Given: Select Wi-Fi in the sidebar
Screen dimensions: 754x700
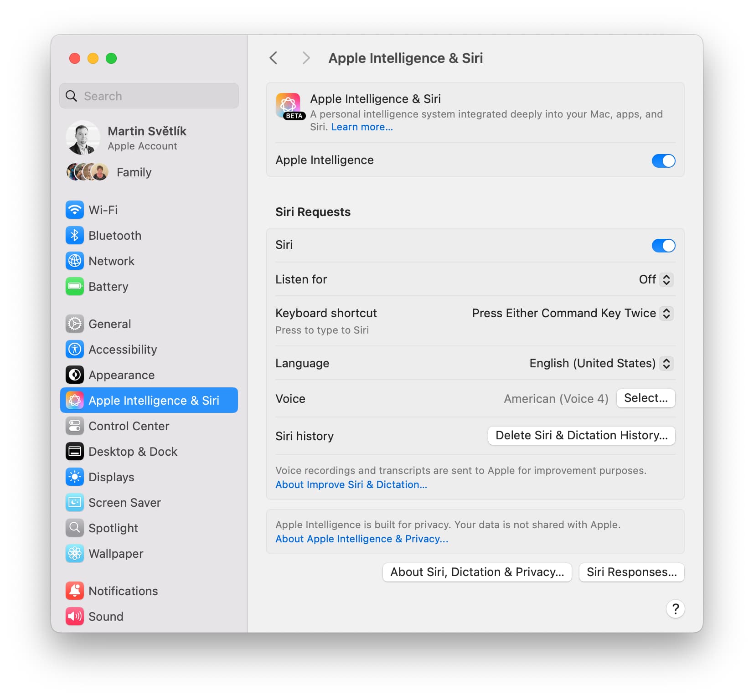Looking at the screenshot, I should click(149, 210).
